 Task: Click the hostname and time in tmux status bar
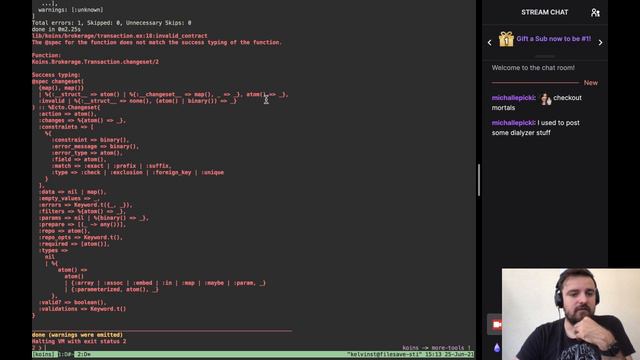tap(410, 354)
